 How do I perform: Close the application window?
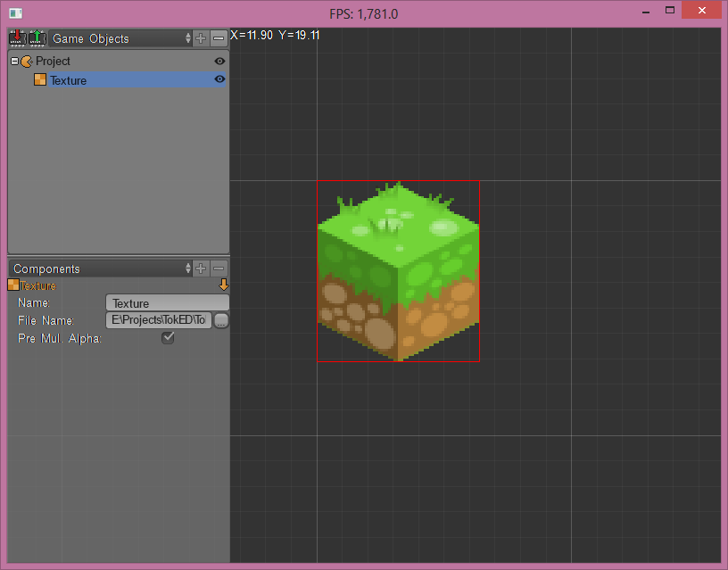click(701, 10)
